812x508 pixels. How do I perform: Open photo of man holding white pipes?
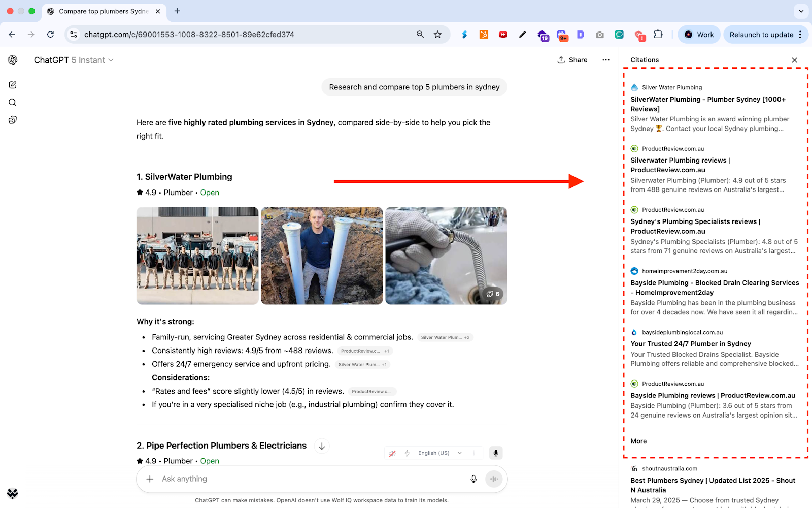tap(322, 256)
